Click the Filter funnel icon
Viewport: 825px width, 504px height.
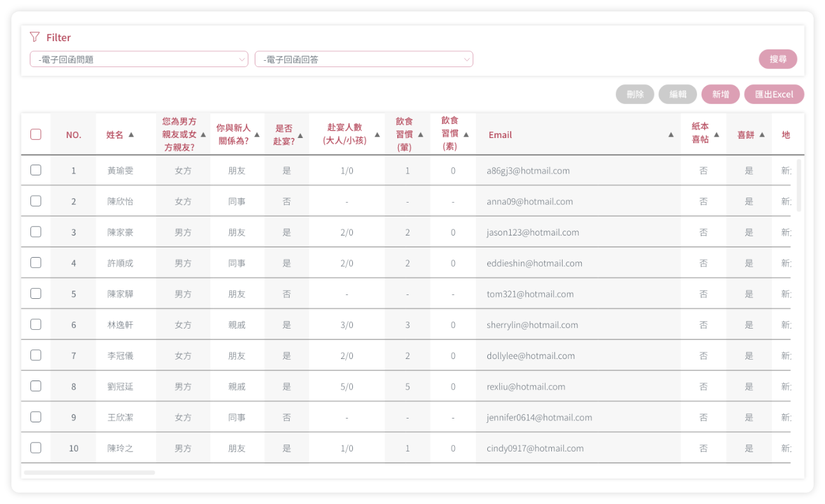(35, 37)
